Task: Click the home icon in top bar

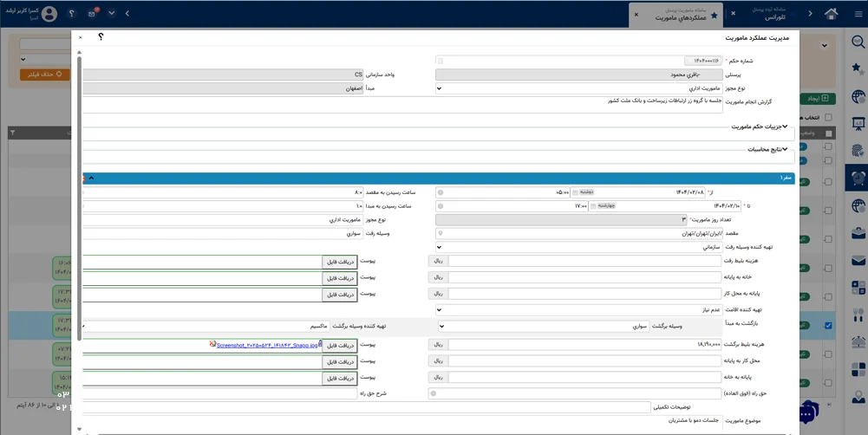Action: pos(832,13)
